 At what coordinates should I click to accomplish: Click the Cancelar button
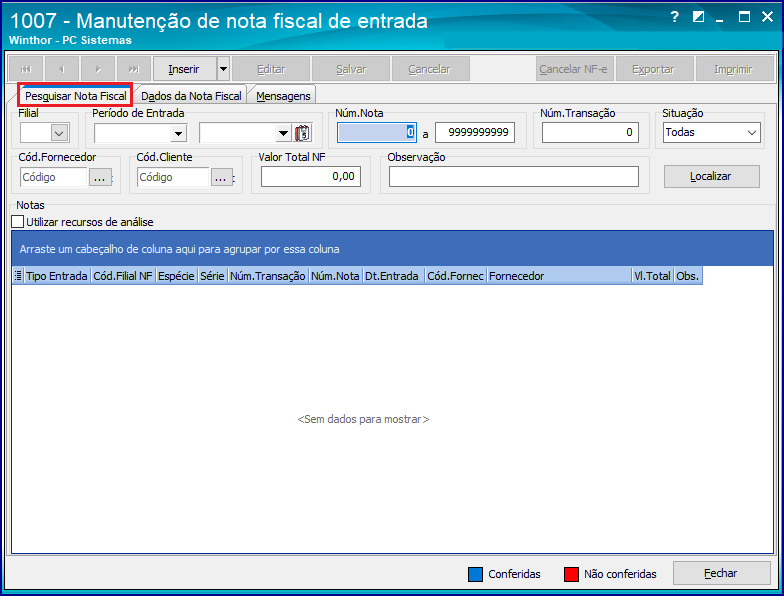click(x=431, y=69)
